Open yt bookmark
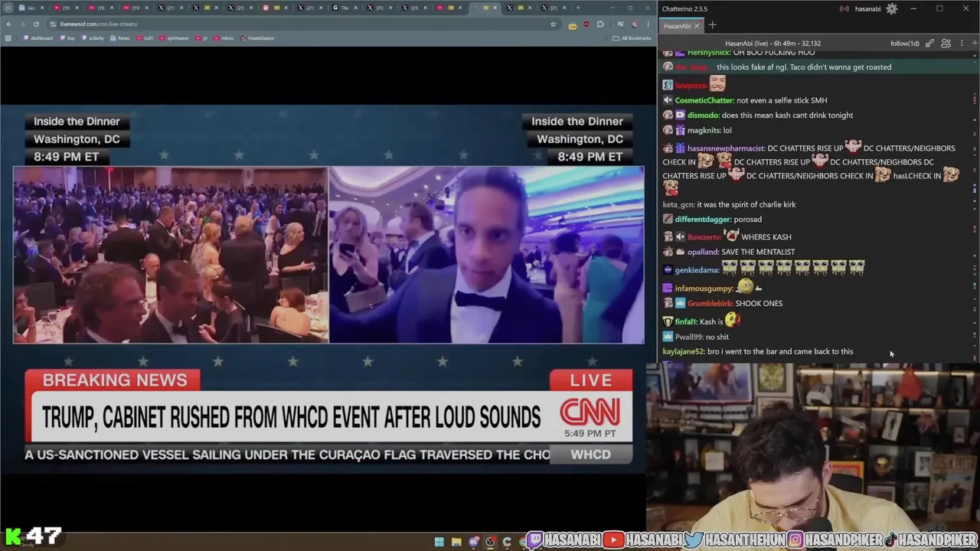Screen dimensions: 980x551 pos(202,38)
